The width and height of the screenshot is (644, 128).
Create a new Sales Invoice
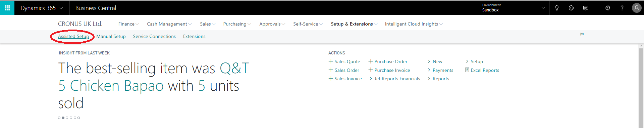(x=345, y=79)
